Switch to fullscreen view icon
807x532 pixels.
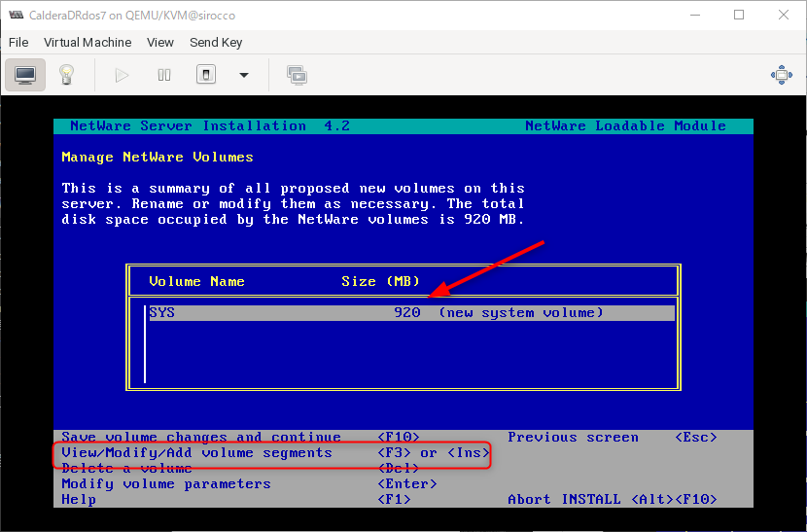(x=782, y=75)
